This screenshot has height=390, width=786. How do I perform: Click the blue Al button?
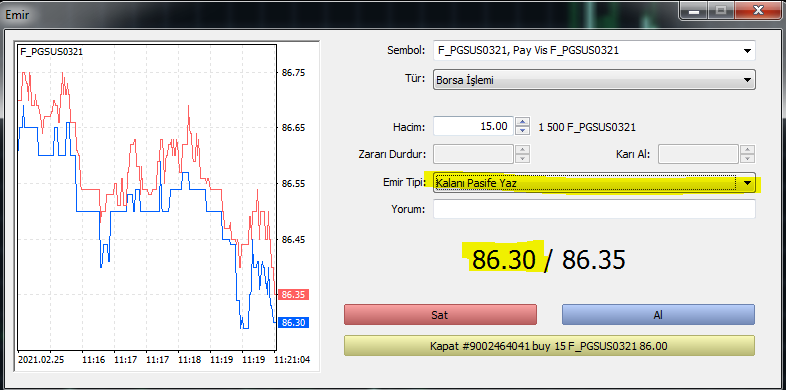coord(658,315)
